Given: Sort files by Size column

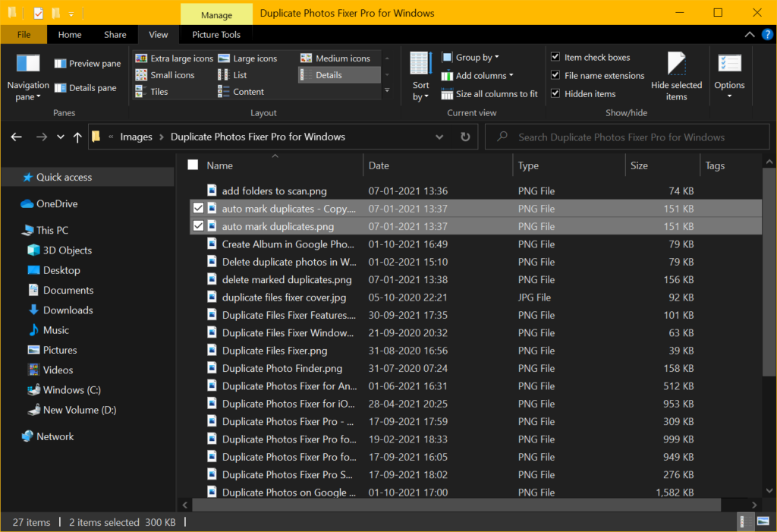Looking at the screenshot, I should [662, 165].
